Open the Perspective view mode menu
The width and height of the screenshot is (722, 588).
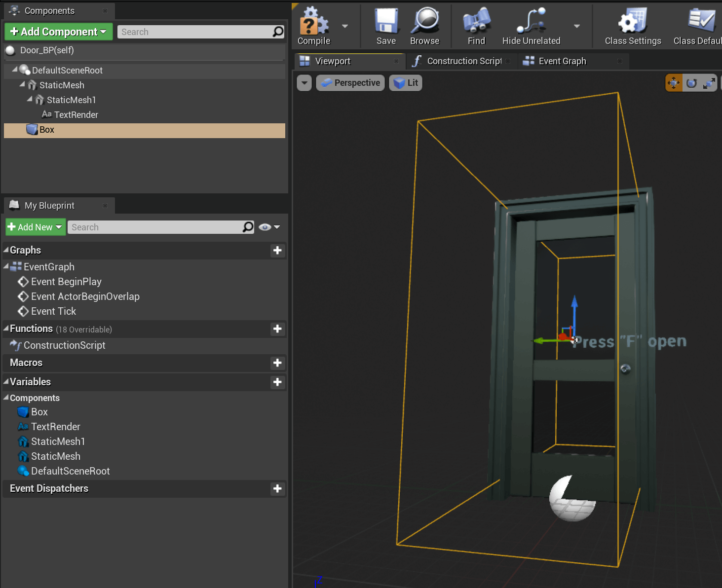point(350,83)
